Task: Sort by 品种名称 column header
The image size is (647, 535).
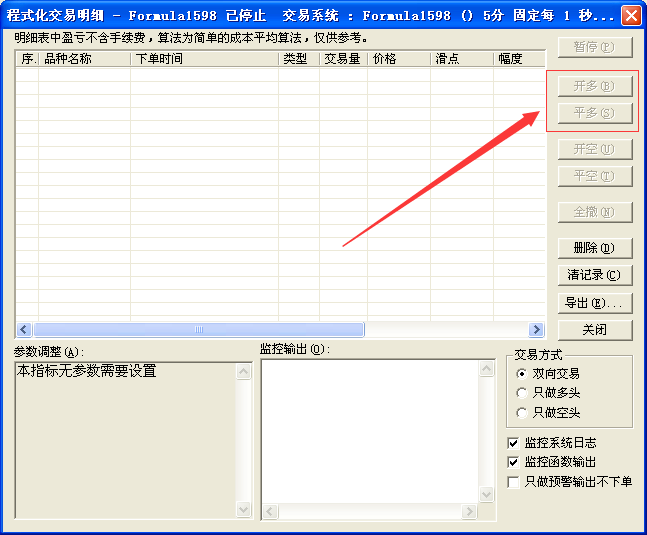Action: pyautogui.click(x=85, y=59)
